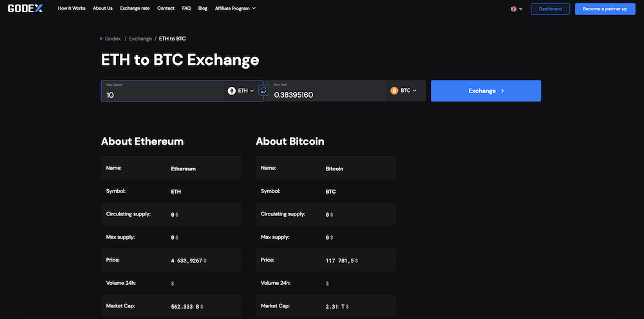This screenshot has height=319, width=644.
Task: Click the swap currencies icon
Action: (263, 91)
